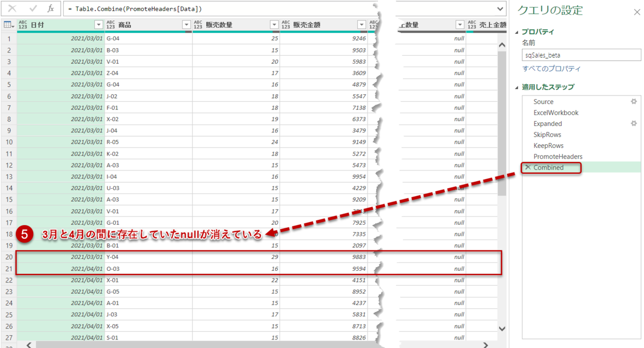Open the filter dropdown on 販売数量 column
The image size is (644, 348).
tap(274, 25)
